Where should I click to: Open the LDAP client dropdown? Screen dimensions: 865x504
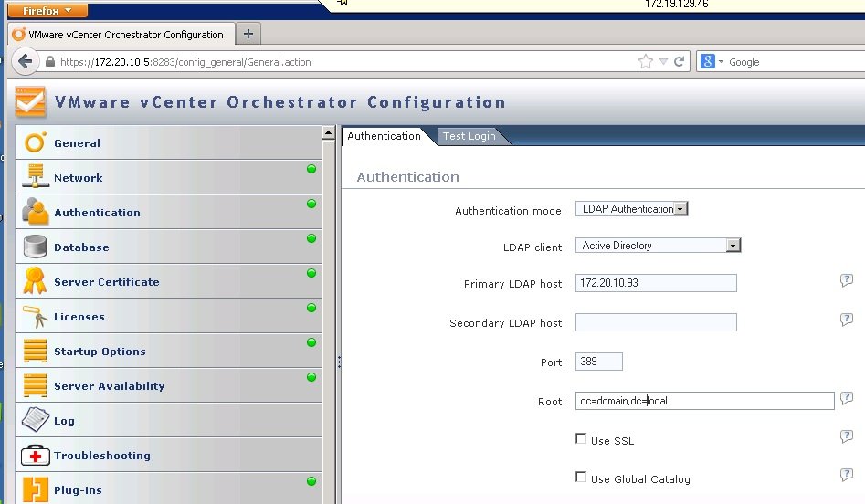(x=658, y=246)
